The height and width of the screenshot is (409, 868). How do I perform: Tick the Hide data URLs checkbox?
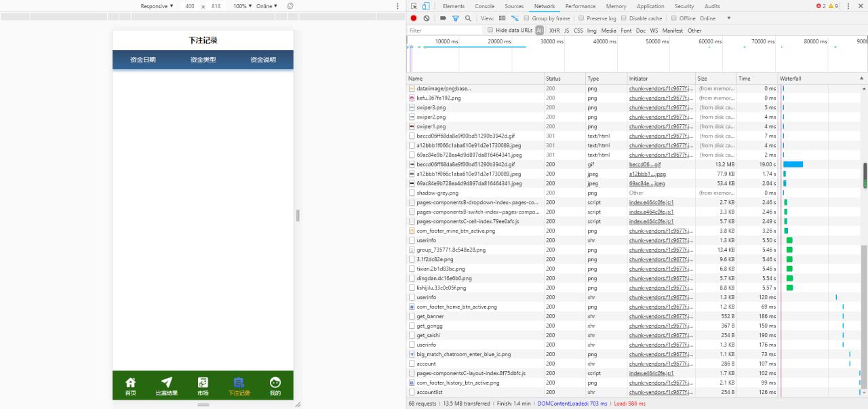coord(491,31)
